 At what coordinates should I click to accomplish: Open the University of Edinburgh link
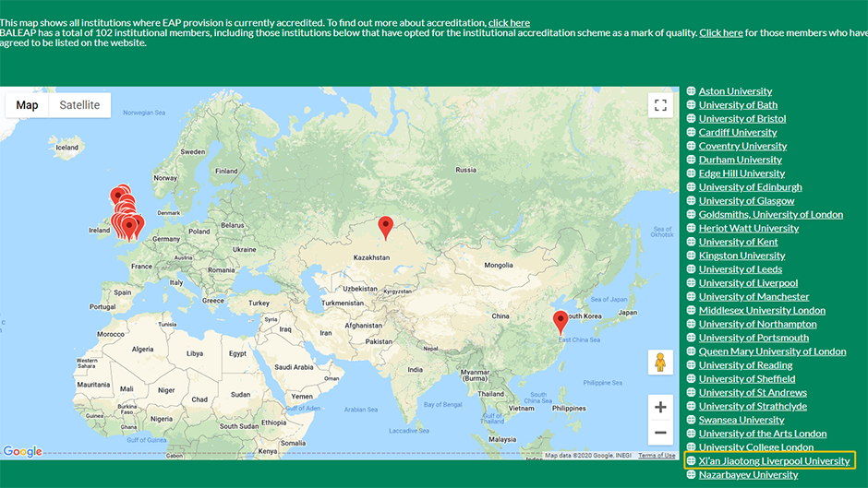coord(750,187)
